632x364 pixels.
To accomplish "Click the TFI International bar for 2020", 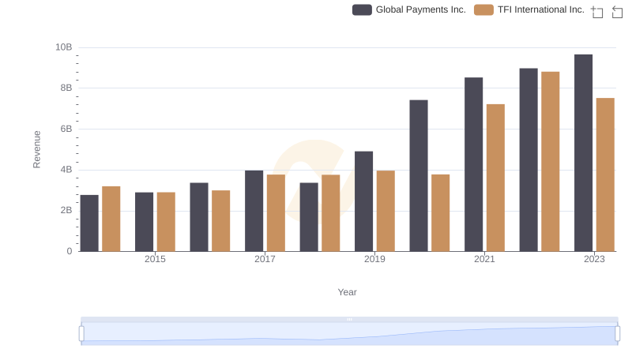I will pos(441,213).
